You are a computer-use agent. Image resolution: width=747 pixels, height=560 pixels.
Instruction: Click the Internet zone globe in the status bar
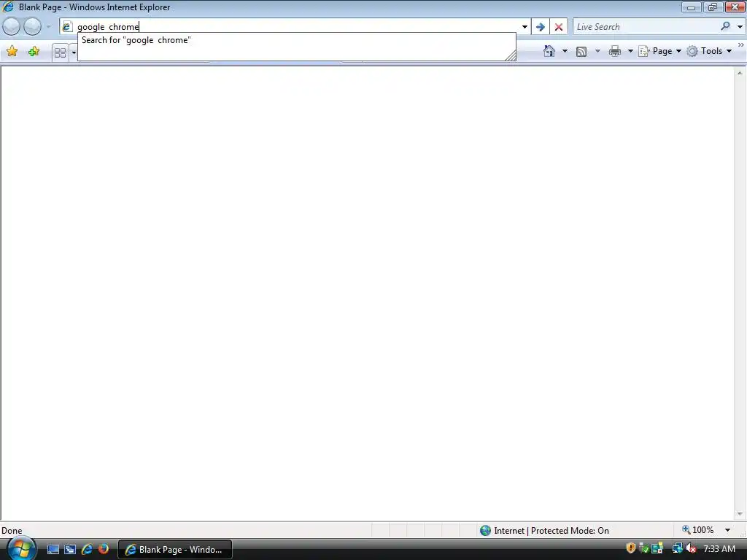[485, 531]
